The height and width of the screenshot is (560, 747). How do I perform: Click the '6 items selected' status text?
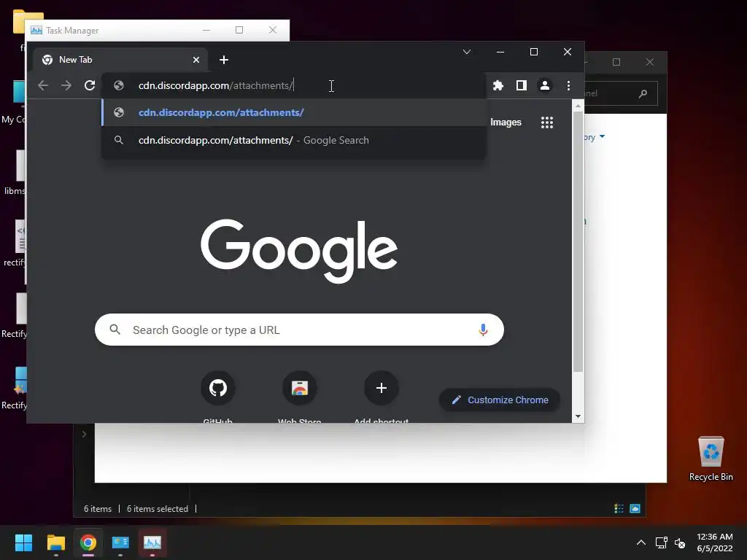(x=158, y=508)
